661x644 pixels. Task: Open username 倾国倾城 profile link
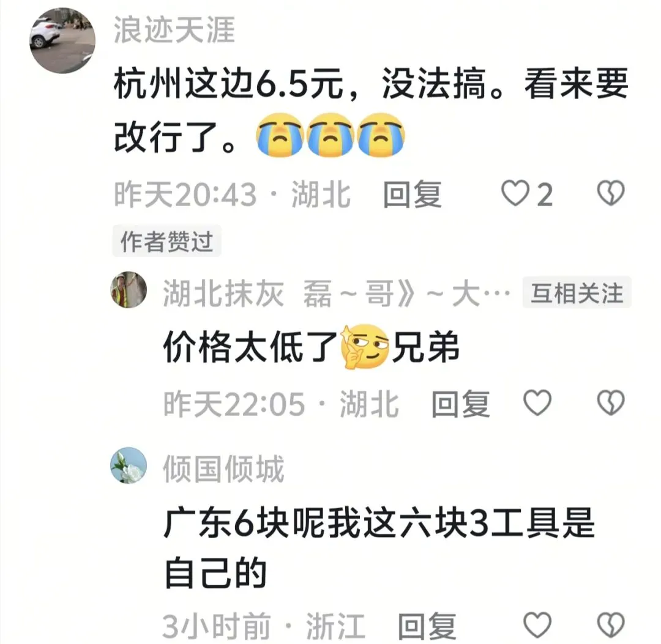coord(224,468)
